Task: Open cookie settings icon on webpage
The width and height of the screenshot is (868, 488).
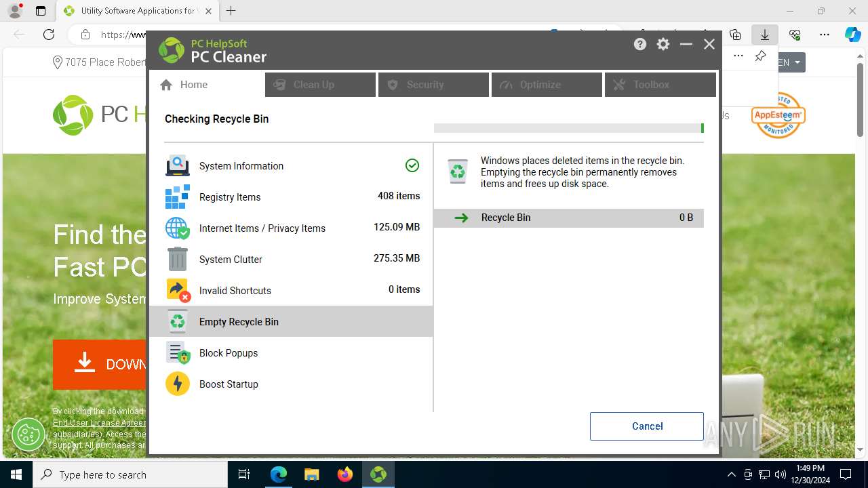Action: (x=28, y=434)
